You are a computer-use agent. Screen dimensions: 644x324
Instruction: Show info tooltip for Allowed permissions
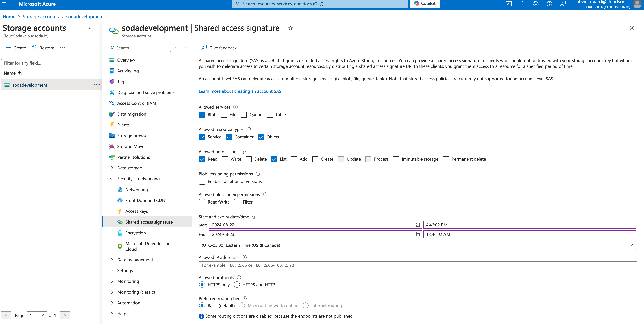(x=243, y=151)
